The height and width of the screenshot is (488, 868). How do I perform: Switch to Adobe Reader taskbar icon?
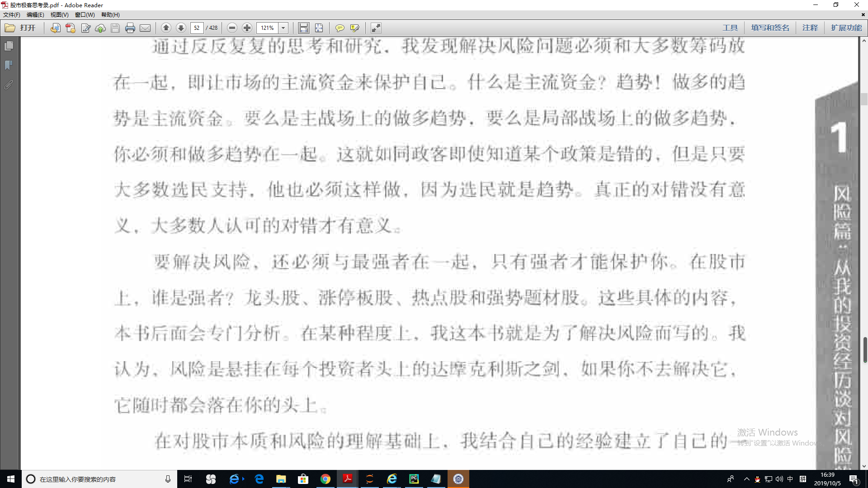click(x=347, y=479)
